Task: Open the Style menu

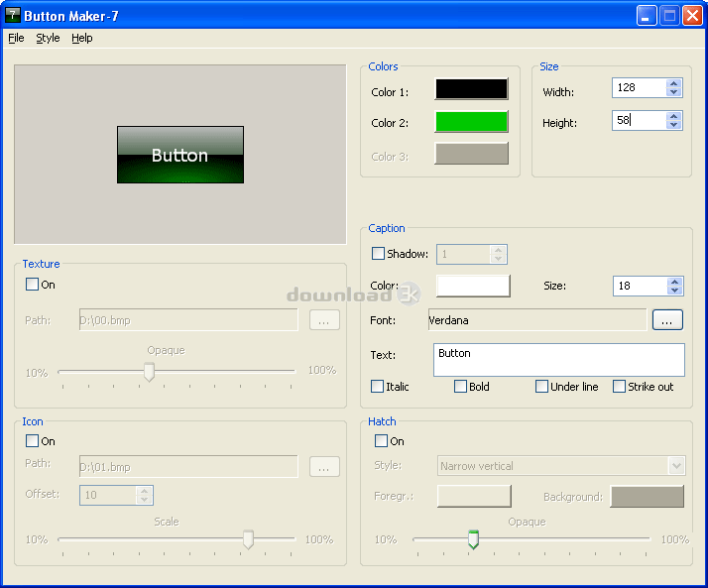Action: point(48,38)
